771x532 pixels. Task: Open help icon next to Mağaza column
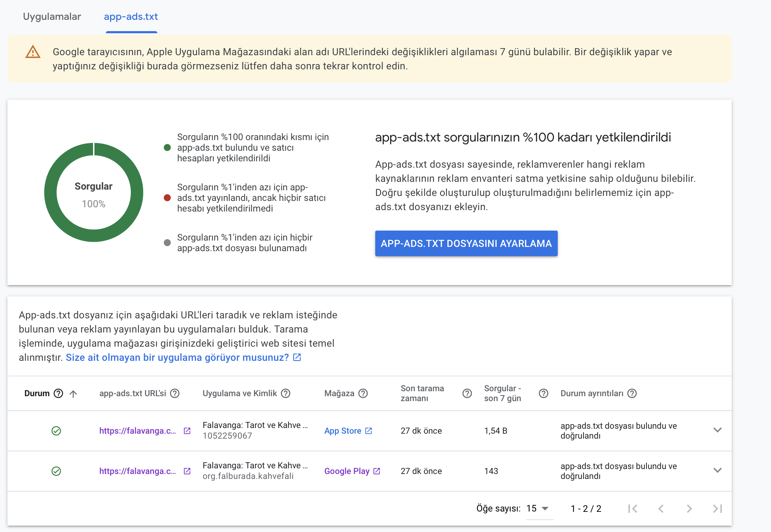click(363, 393)
